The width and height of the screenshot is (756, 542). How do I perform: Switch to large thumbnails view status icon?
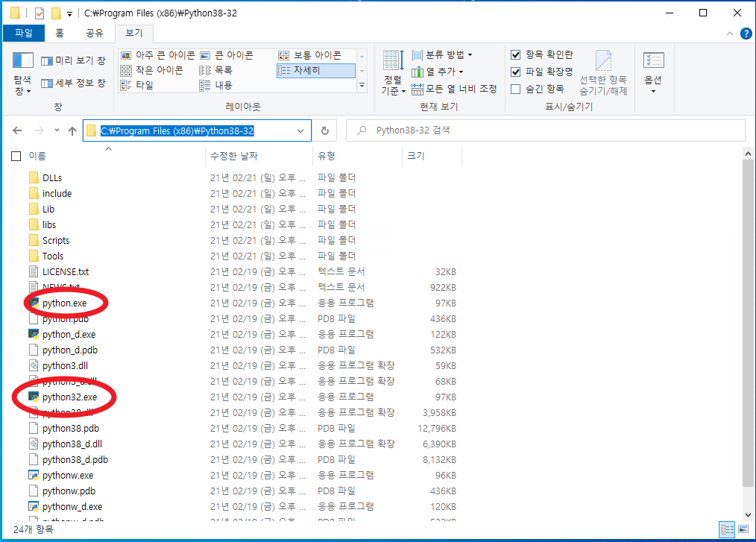coord(743,530)
